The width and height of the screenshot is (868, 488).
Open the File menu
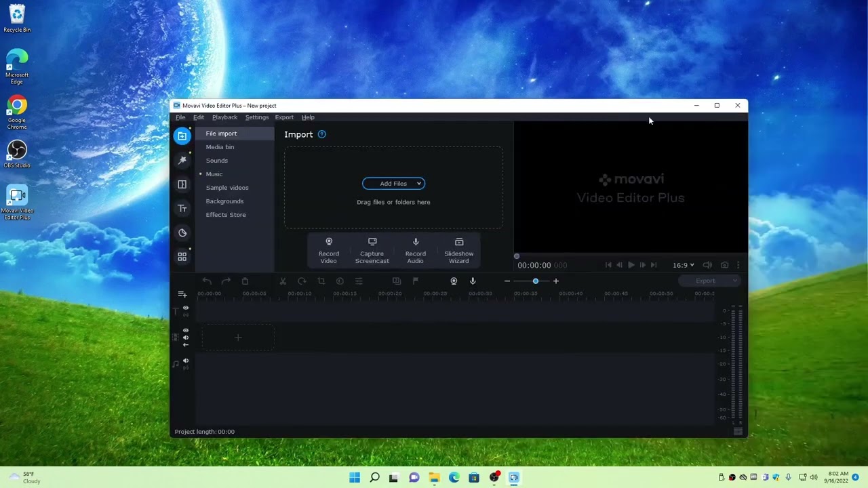tap(180, 117)
